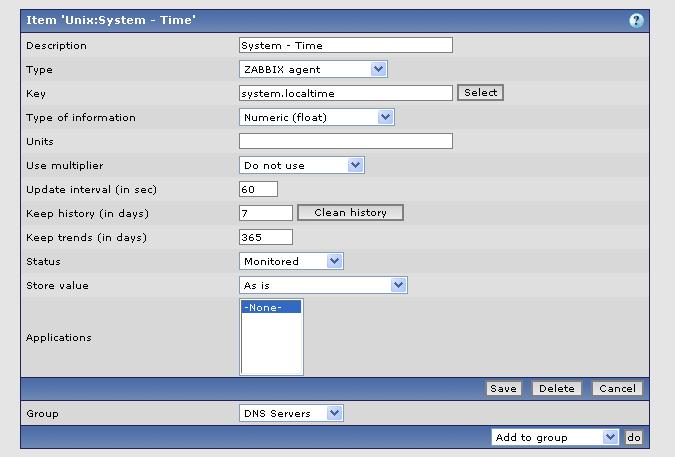Open Type of information dropdown
This screenshot has width=675, height=457.
316,117
